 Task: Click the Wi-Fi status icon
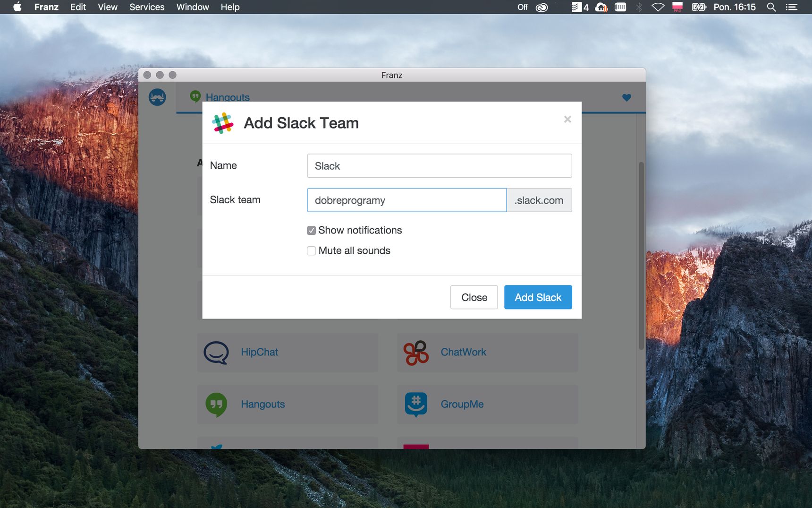(658, 7)
